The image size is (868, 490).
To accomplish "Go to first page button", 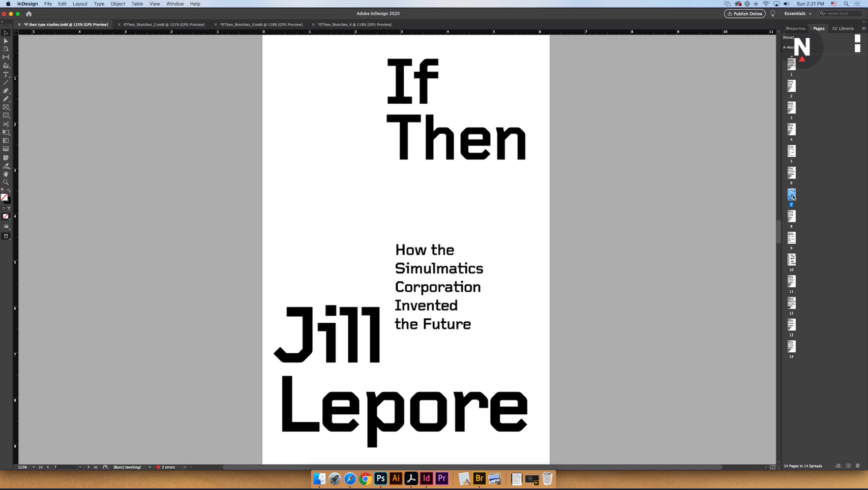I will [x=41, y=467].
